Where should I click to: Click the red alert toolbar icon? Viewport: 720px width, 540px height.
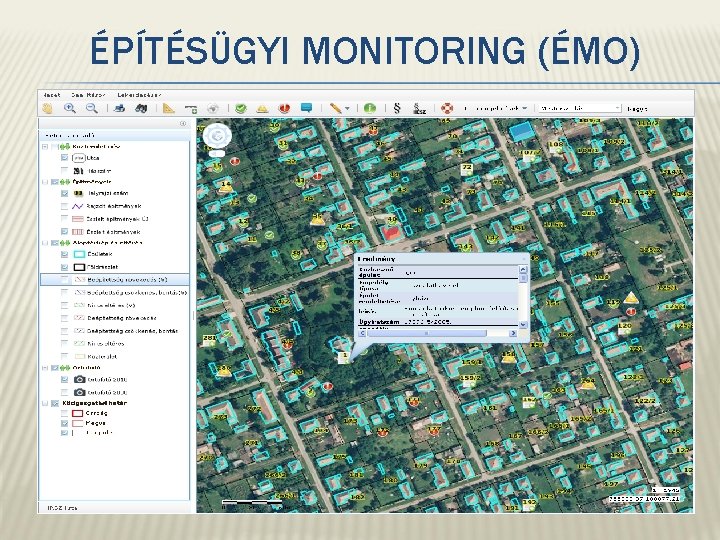(x=284, y=108)
